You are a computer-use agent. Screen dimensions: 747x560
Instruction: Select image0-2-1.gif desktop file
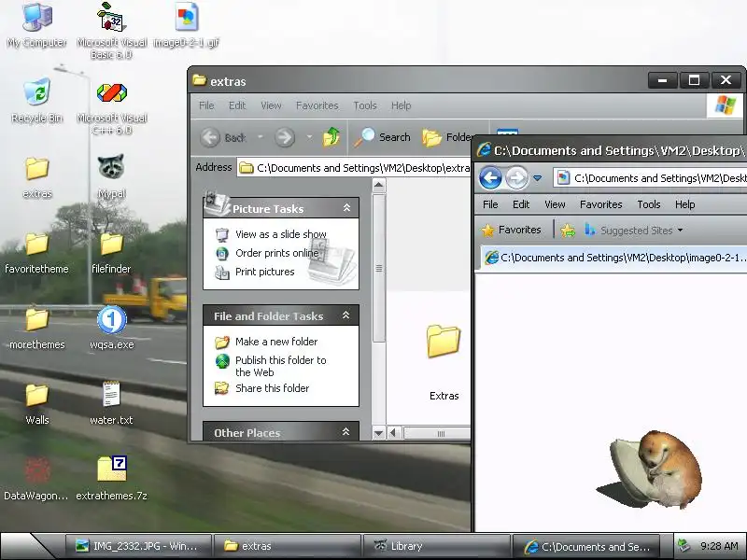[186, 25]
